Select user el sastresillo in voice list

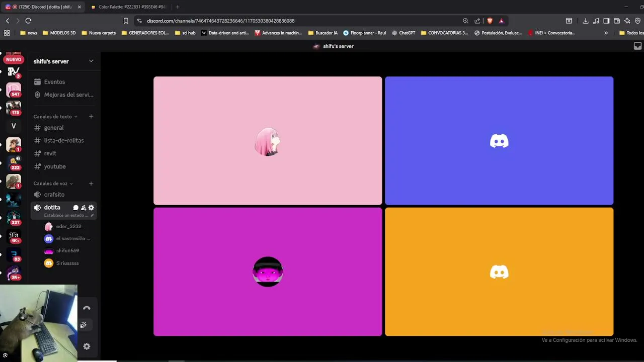pyautogui.click(x=68, y=239)
